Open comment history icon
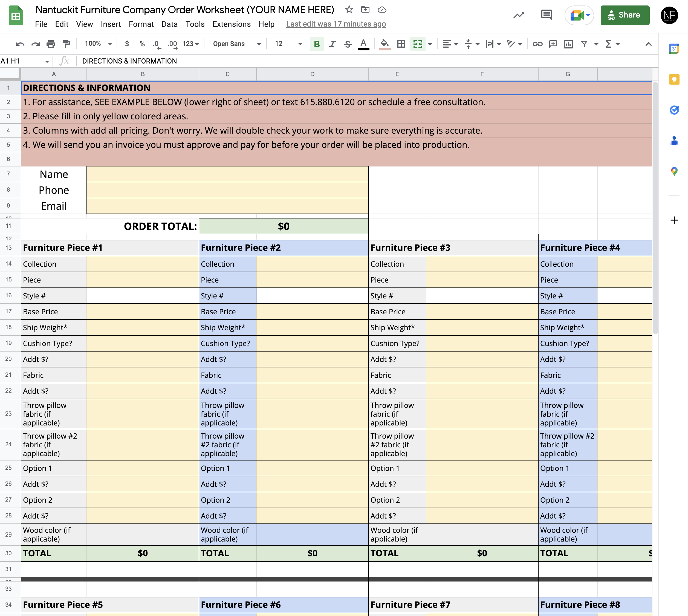 coord(546,15)
